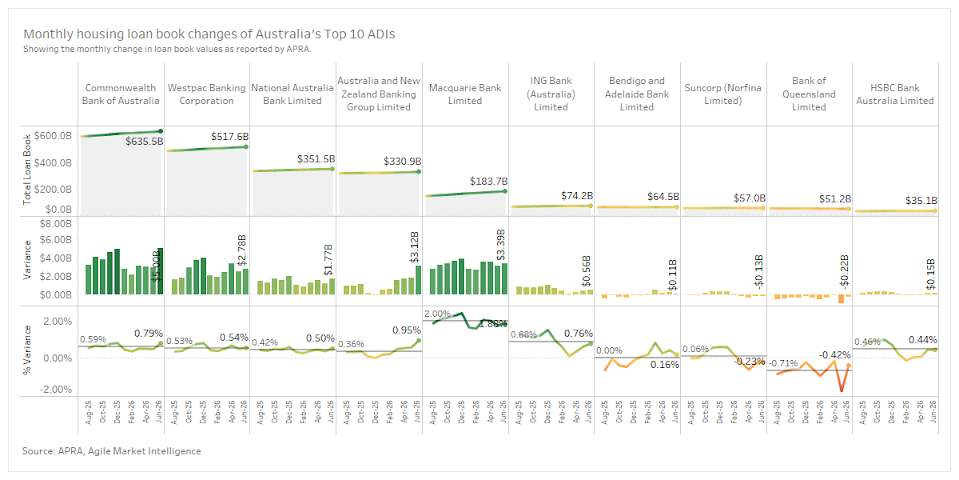Click the 0.76% ING percent variance label
959x480 pixels.
tap(579, 333)
